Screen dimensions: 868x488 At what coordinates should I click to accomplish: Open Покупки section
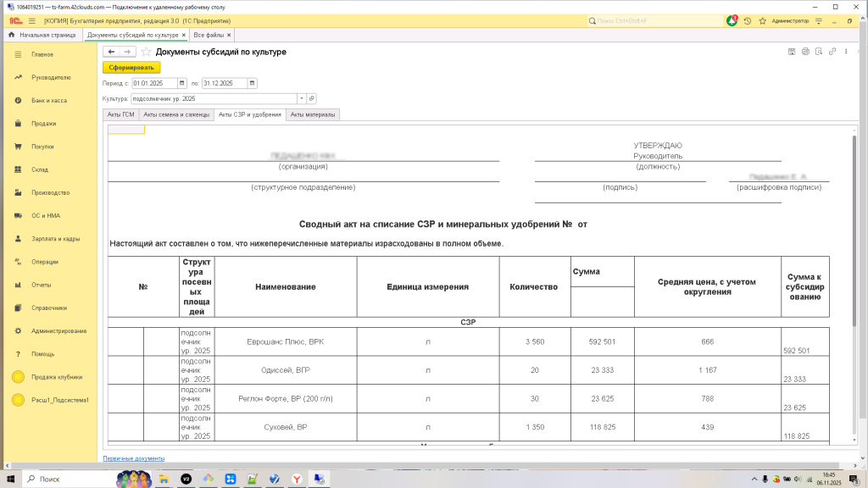click(42, 147)
